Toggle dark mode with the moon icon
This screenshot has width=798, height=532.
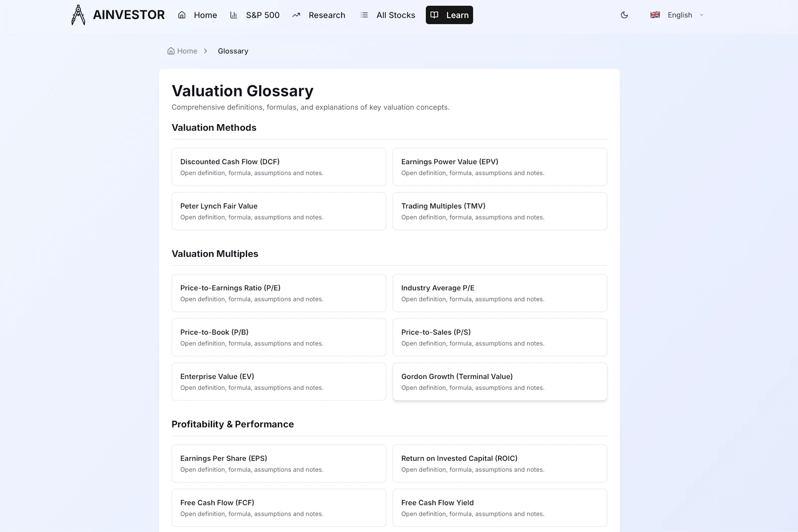click(x=624, y=15)
